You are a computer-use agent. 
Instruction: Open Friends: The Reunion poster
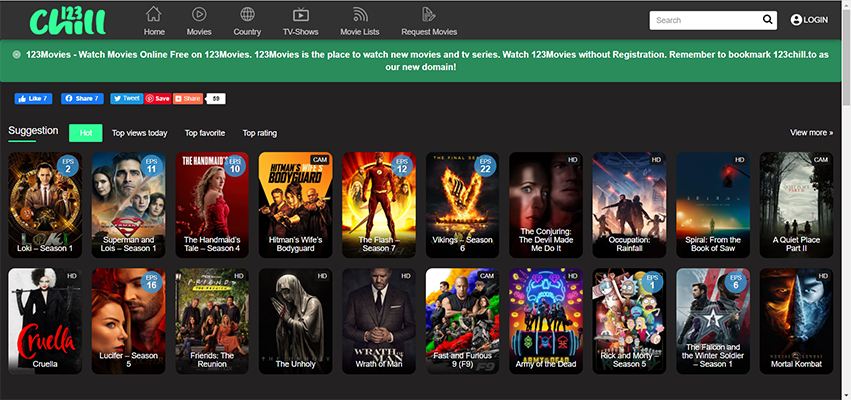212,321
